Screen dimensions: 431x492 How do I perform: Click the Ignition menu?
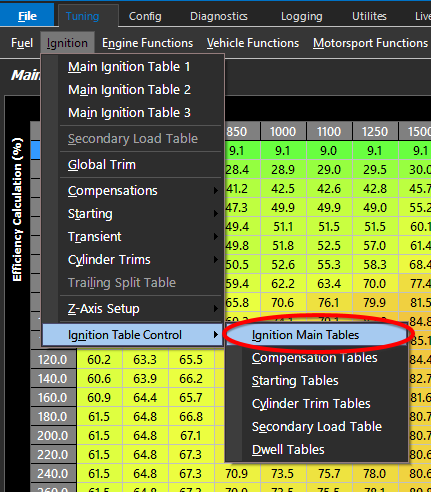pyautogui.click(x=67, y=43)
